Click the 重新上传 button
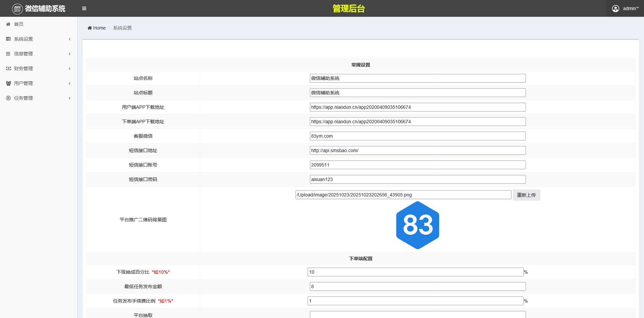The width and height of the screenshot is (644, 318). pos(526,195)
